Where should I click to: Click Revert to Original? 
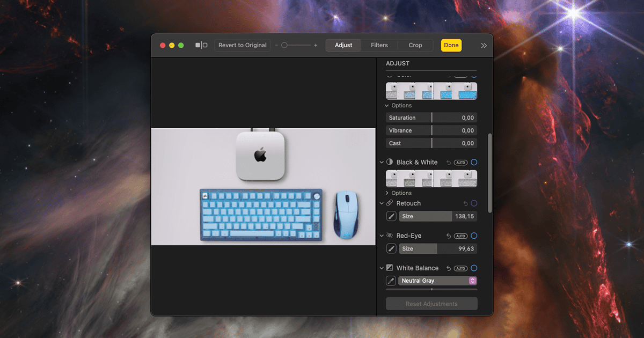tap(243, 46)
